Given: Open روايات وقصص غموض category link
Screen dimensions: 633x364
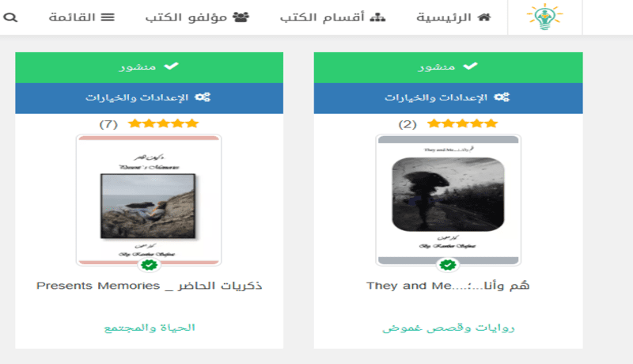Looking at the screenshot, I should coord(448,328).
